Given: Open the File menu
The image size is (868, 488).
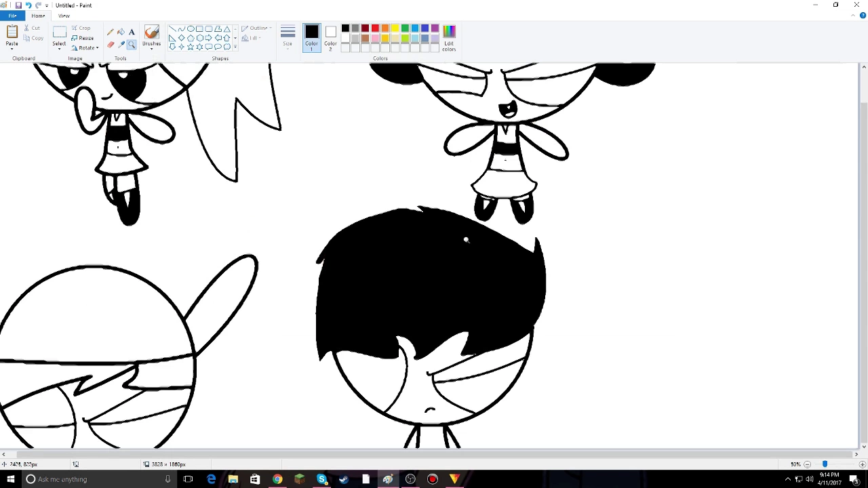Looking at the screenshot, I should pyautogui.click(x=12, y=16).
